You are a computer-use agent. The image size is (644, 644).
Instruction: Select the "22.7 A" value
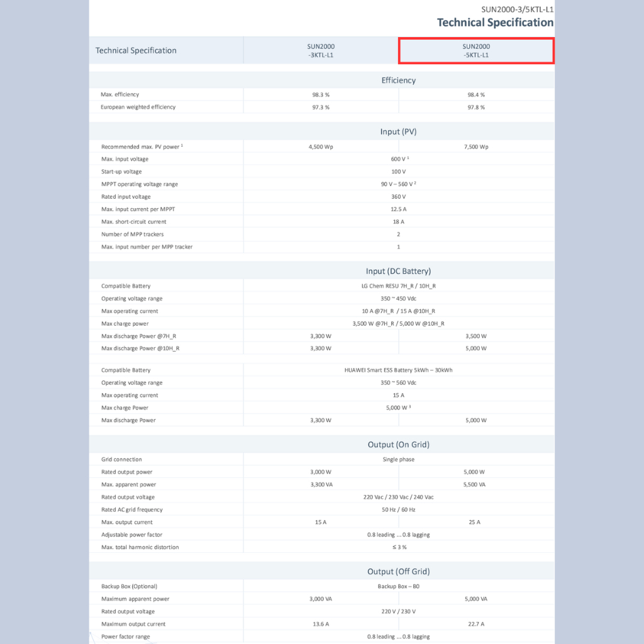476,624
